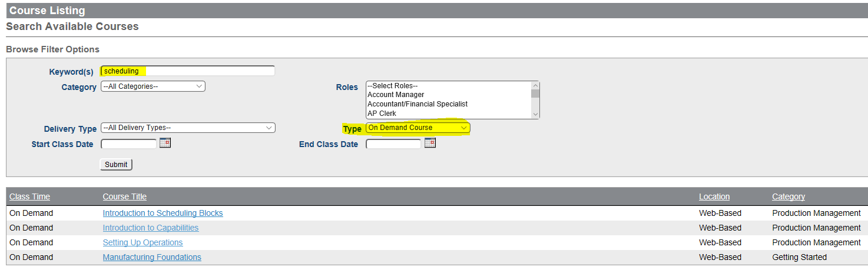Select AP Clerk in the Roles list
The width and height of the screenshot is (868, 280).
(x=382, y=114)
